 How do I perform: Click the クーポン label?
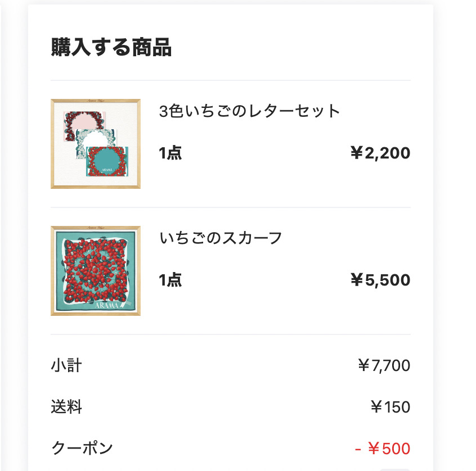click(82, 449)
